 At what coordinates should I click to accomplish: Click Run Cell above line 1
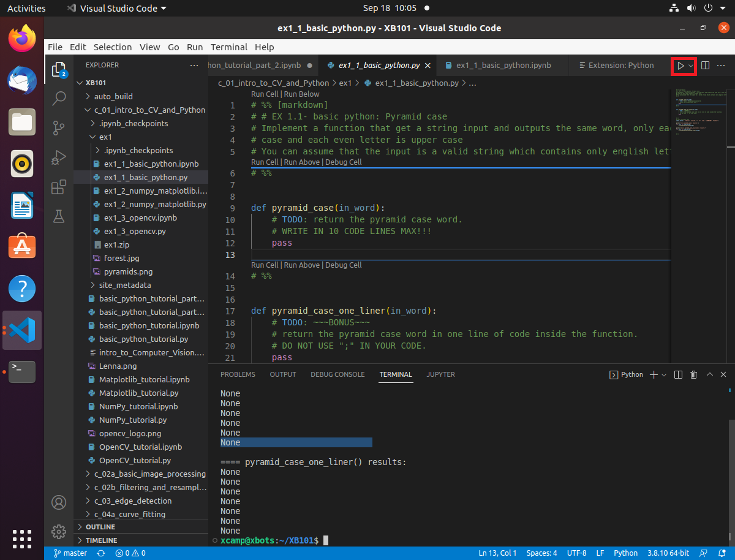tap(265, 94)
